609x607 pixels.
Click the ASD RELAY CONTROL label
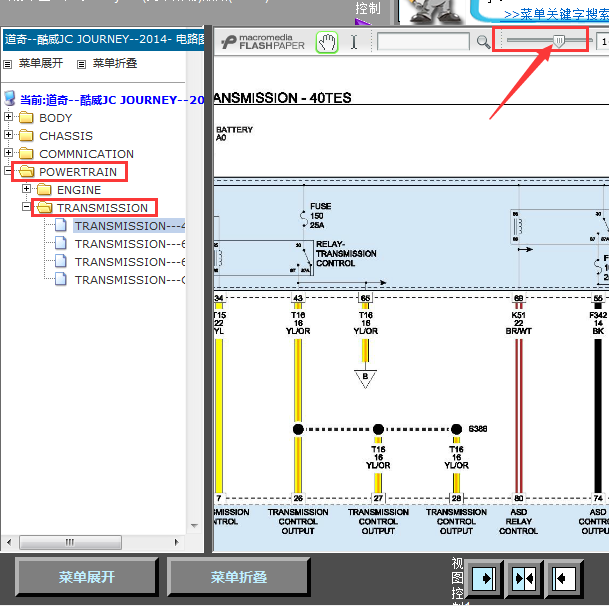tap(518, 521)
